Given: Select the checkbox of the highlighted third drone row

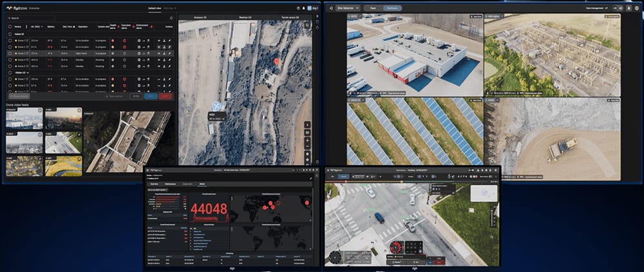Looking at the screenshot, I should click(9, 53).
